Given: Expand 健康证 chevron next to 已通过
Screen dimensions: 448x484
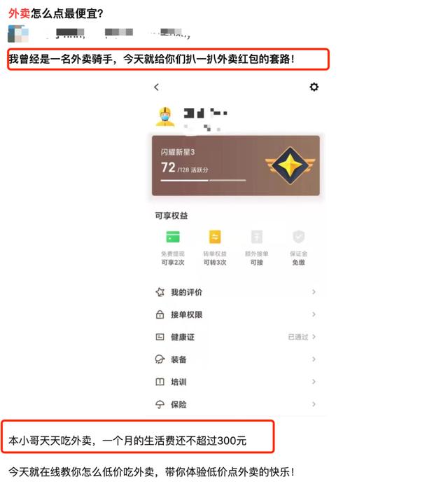Looking at the screenshot, I should click(314, 337).
